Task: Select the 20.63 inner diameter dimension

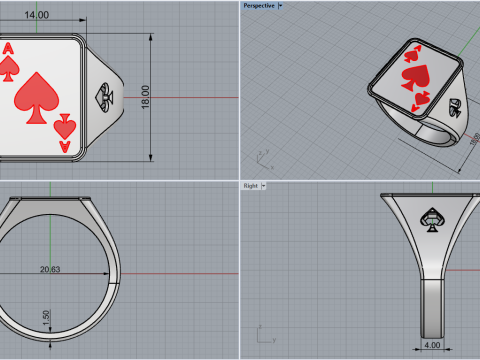Action: [x=50, y=269]
